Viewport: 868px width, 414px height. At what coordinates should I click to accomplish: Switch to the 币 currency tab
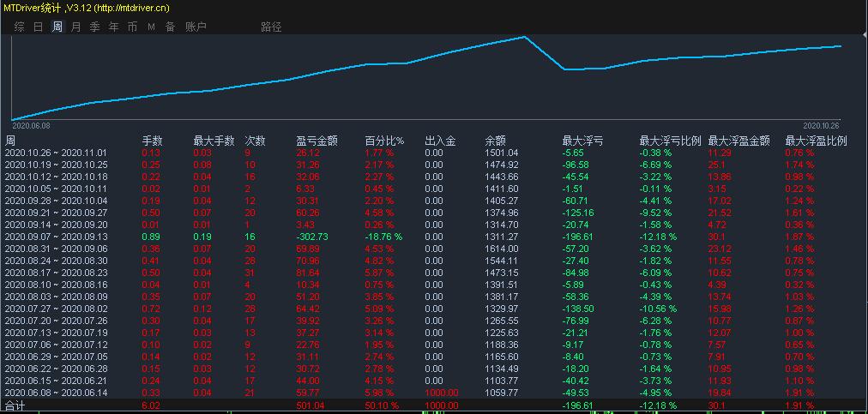click(132, 27)
